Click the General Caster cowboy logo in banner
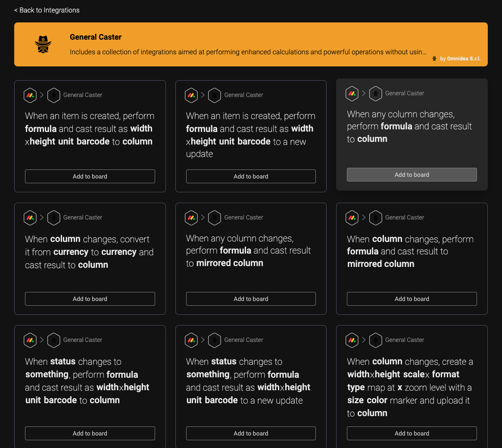502x448 pixels. tap(43, 44)
